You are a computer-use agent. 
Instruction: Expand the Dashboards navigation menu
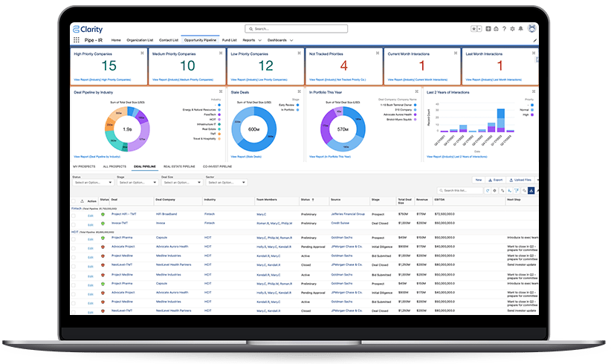click(x=279, y=40)
